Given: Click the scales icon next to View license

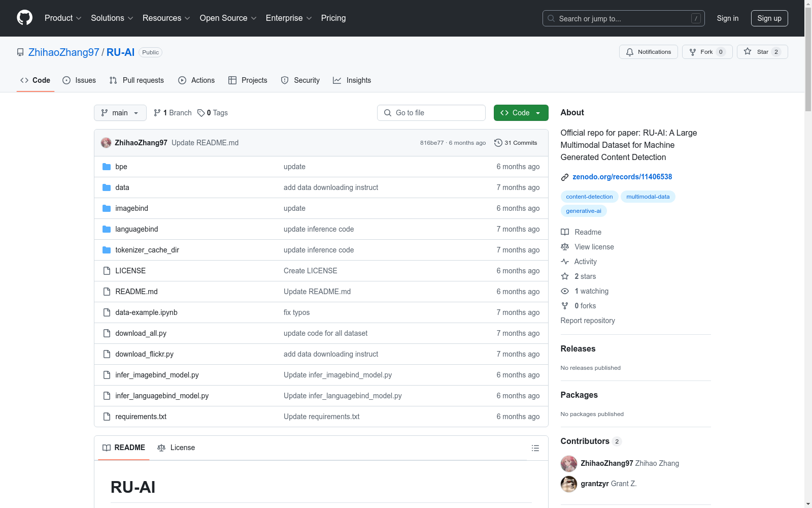Looking at the screenshot, I should (x=565, y=247).
